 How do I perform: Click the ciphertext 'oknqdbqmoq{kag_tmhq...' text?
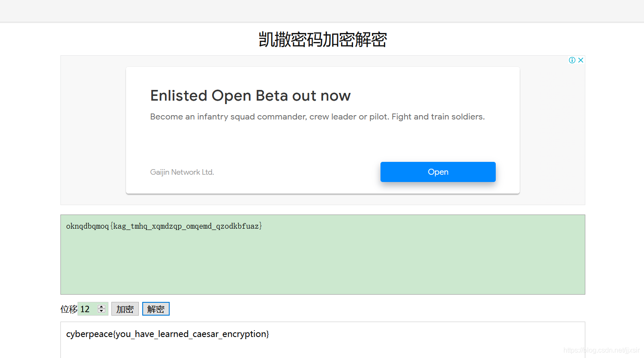(x=164, y=226)
